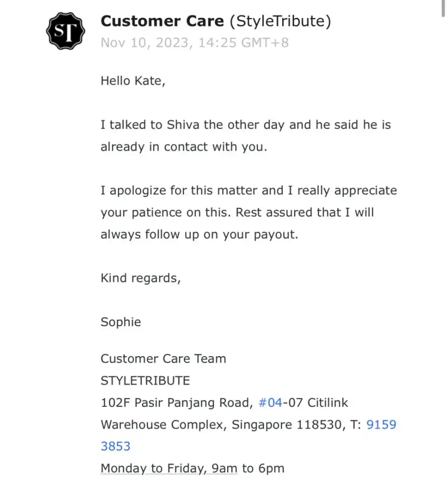Click the Customer Care sender name

162,21
